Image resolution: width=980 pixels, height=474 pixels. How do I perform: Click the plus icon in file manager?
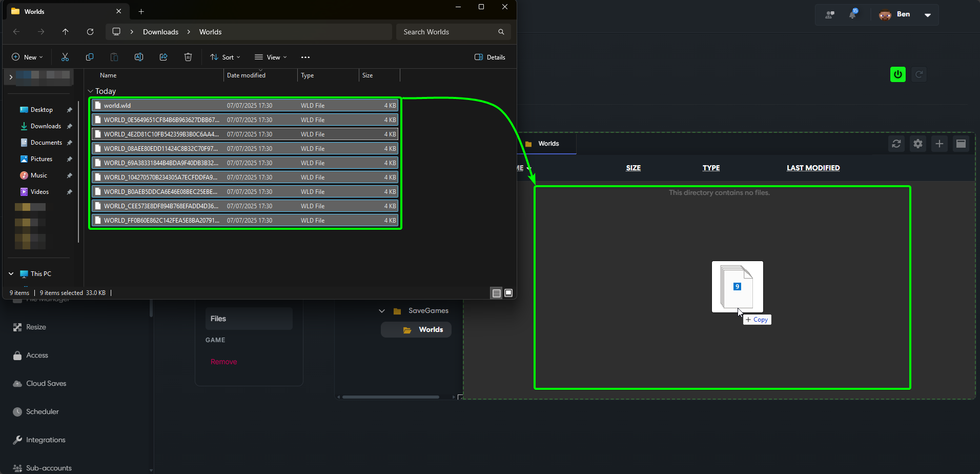(x=940, y=144)
